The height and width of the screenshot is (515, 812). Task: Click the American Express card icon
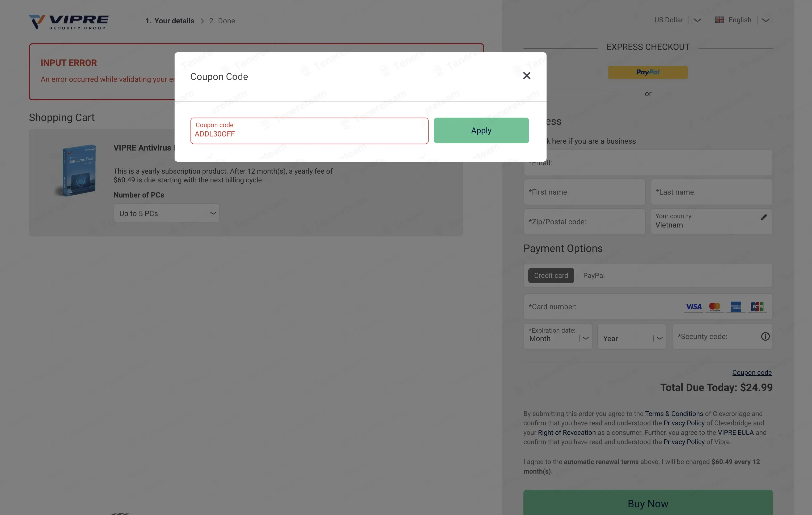[735, 307]
